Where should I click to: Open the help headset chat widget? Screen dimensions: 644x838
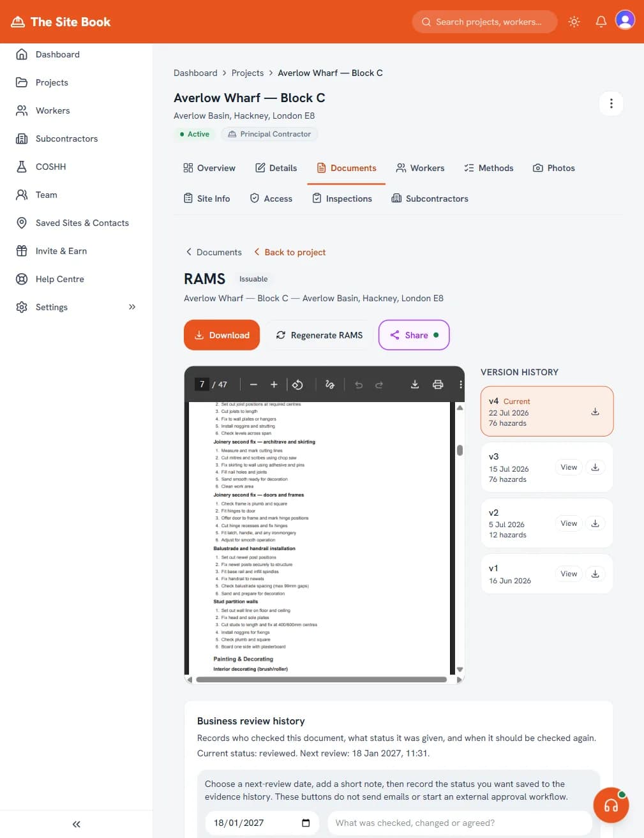611,805
